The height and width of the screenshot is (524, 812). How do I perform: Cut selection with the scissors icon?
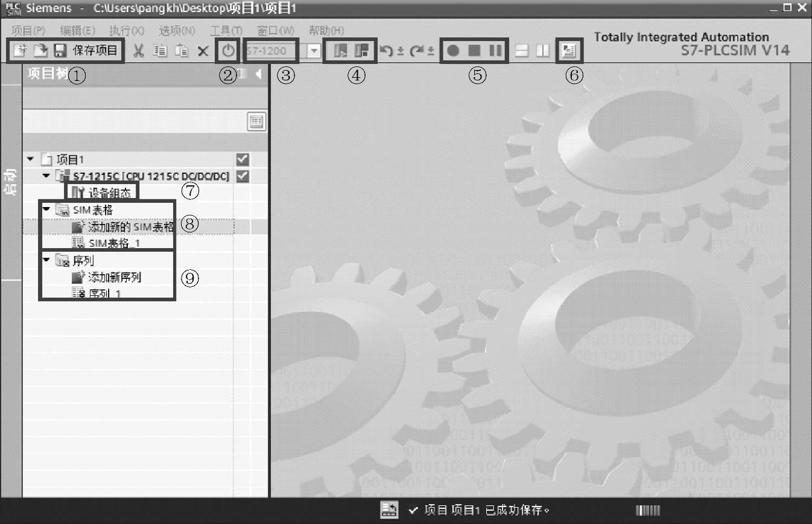click(139, 51)
